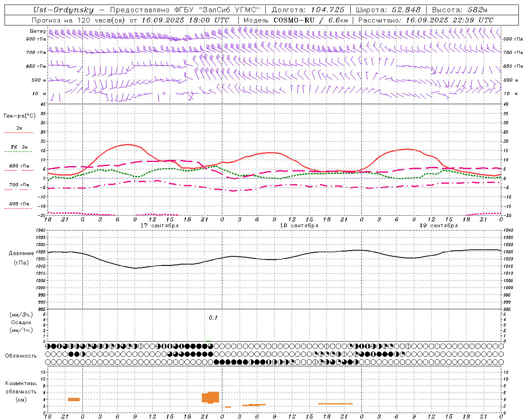This screenshot has width=525, height=420.
Task: Click the "Осадки" precipitation label
Action: (x=21, y=322)
